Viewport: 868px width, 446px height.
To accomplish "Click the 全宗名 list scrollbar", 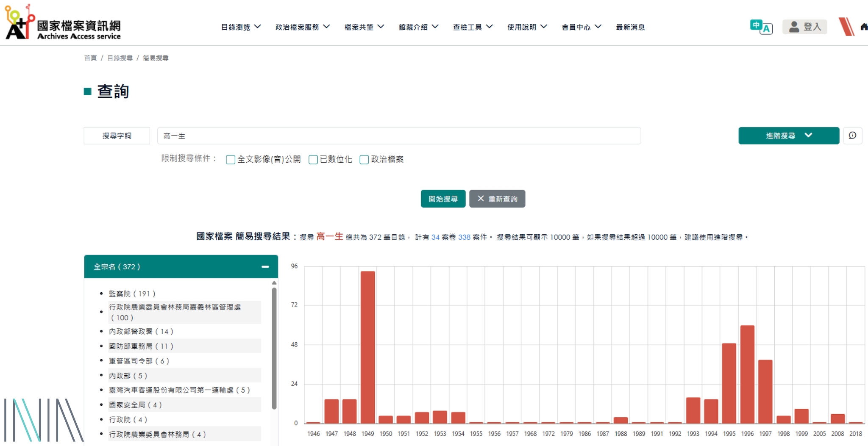I will click(274, 348).
